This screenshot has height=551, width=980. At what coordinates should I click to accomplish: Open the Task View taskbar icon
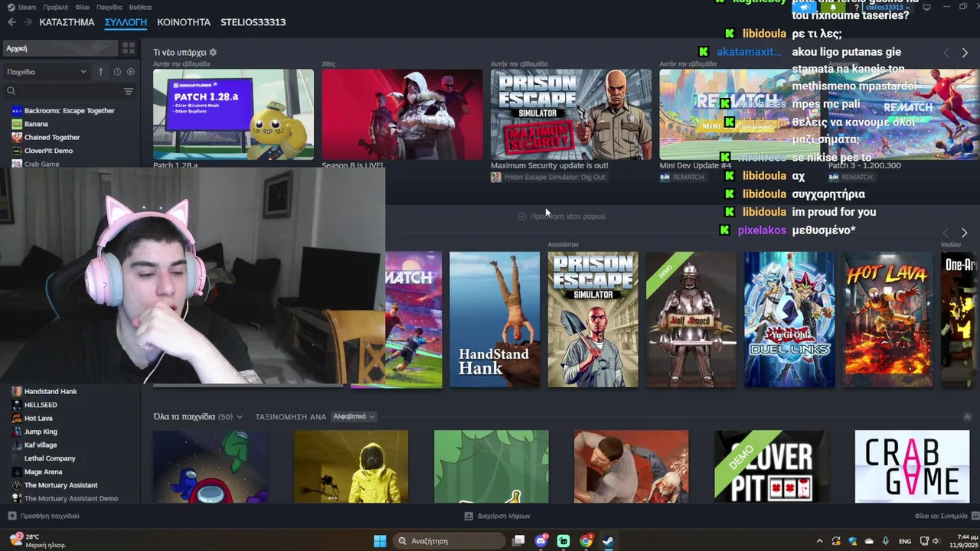[518, 541]
